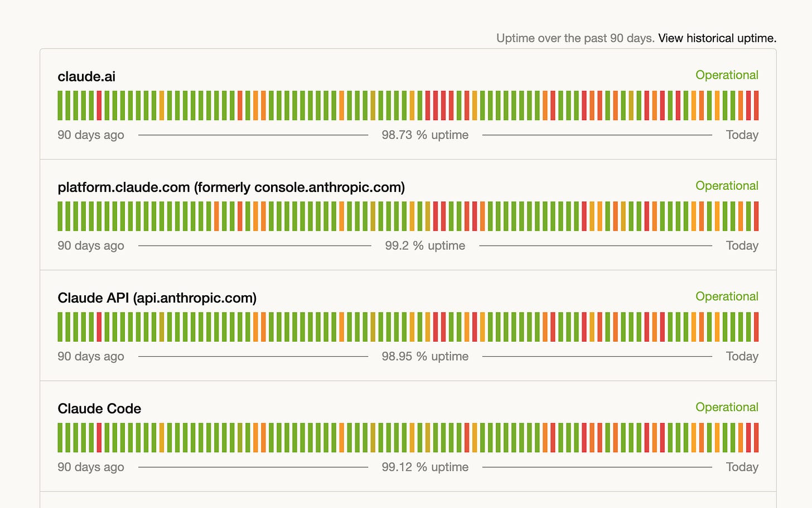Open the View historical uptime link
Image resolution: width=812 pixels, height=508 pixels.
(717, 38)
